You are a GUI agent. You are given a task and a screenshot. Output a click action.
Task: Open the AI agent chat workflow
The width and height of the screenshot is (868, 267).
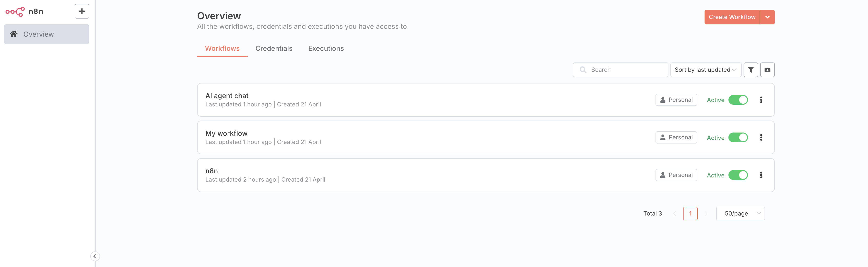[227, 96]
